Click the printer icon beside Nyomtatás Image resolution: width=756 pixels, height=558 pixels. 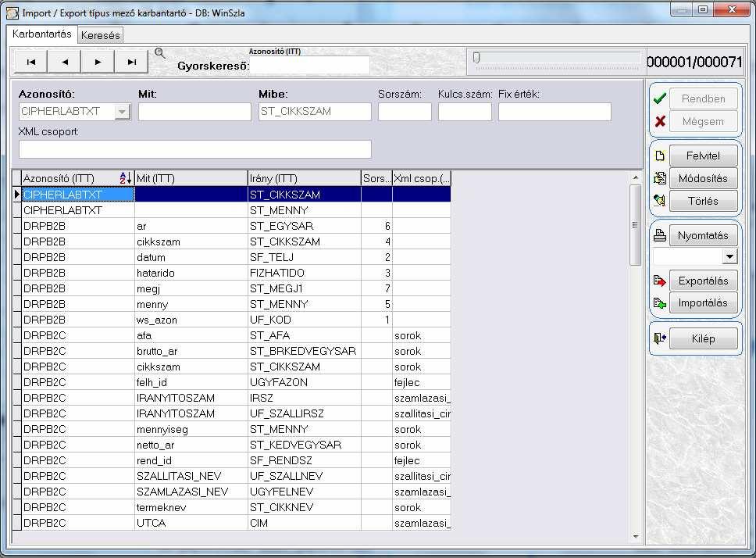660,235
